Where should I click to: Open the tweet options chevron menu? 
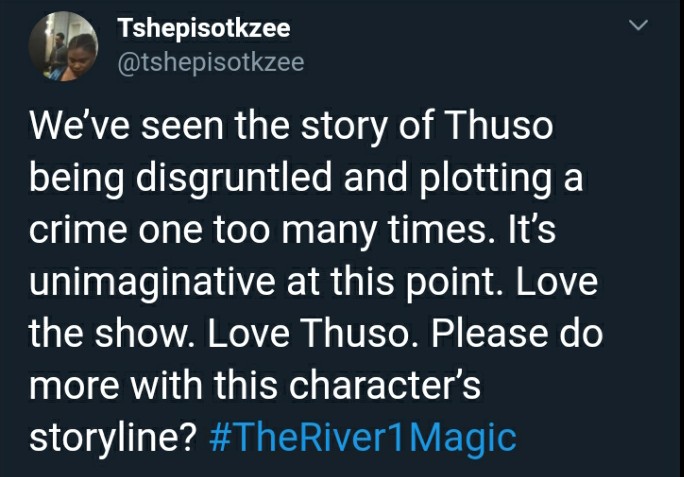[x=639, y=25]
